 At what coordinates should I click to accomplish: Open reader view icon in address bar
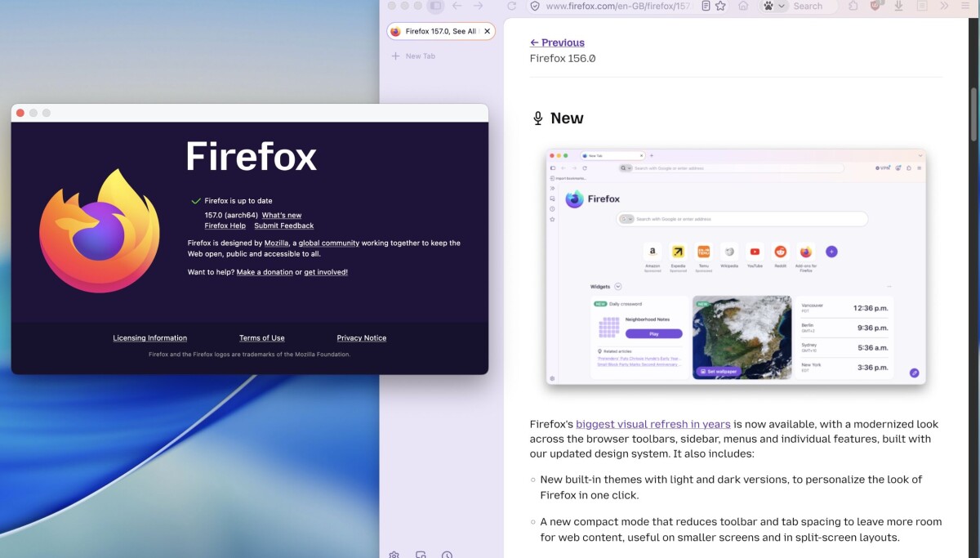tap(706, 6)
